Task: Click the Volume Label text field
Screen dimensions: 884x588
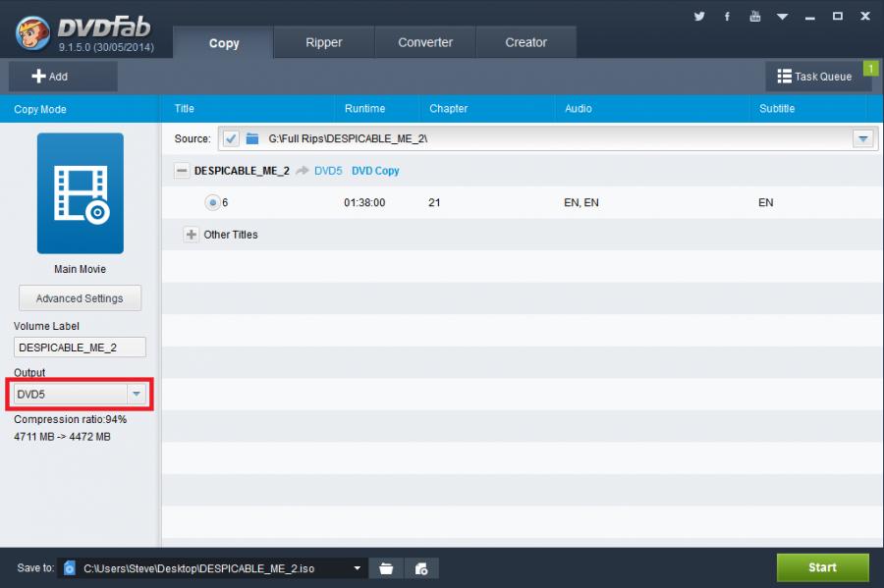Action: (80, 347)
